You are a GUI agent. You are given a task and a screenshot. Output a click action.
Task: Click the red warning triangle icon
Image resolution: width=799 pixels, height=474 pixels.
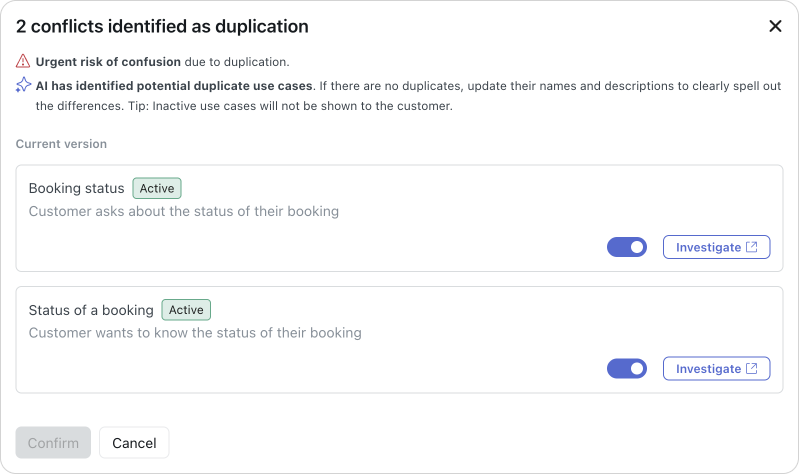click(x=24, y=61)
